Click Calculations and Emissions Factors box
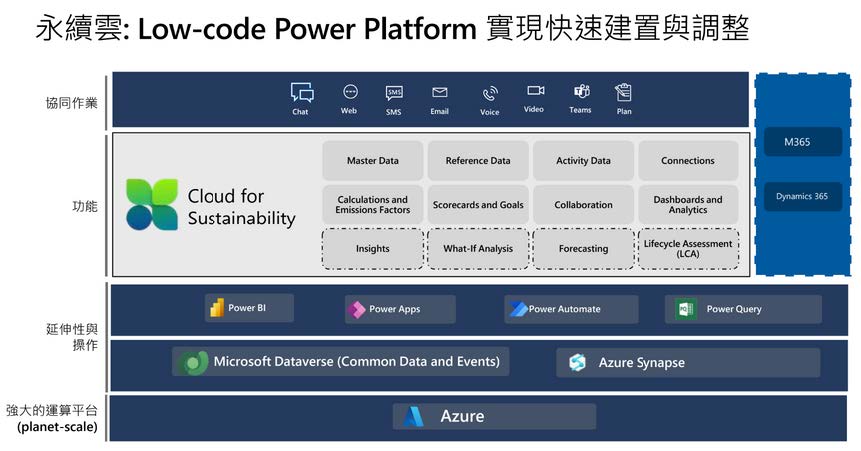 (373, 204)
